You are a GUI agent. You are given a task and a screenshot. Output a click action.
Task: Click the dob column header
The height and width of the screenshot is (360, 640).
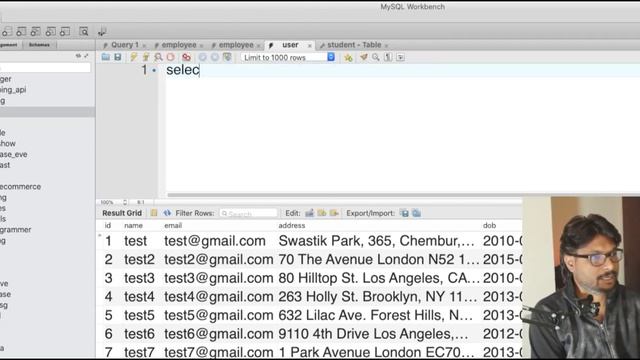point(489,225)
